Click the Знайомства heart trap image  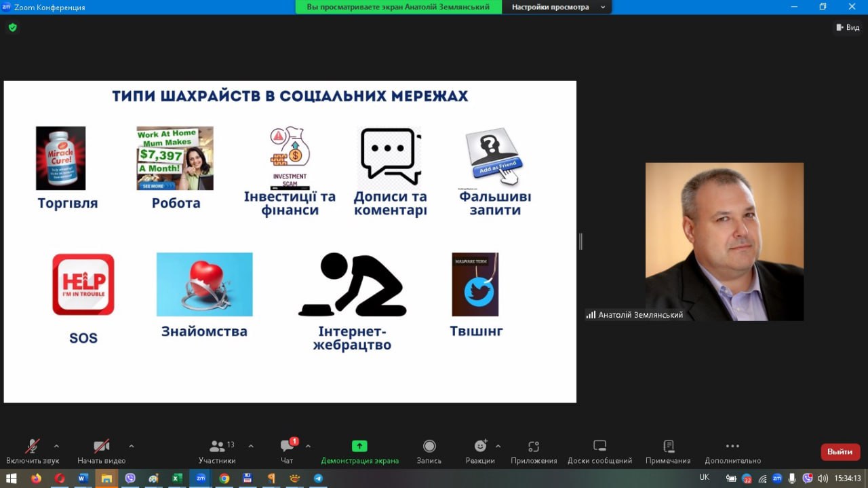(x=205, y=284)
